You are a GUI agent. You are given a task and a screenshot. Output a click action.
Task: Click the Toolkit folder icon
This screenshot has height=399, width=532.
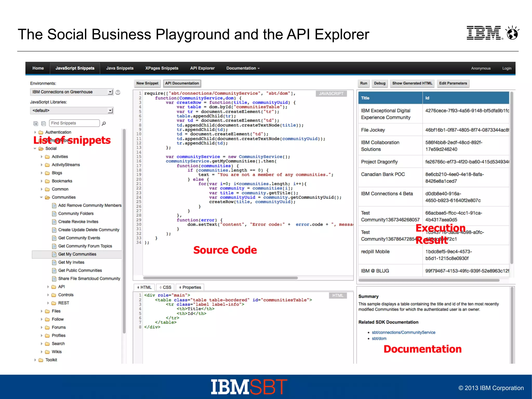[41, 360]
